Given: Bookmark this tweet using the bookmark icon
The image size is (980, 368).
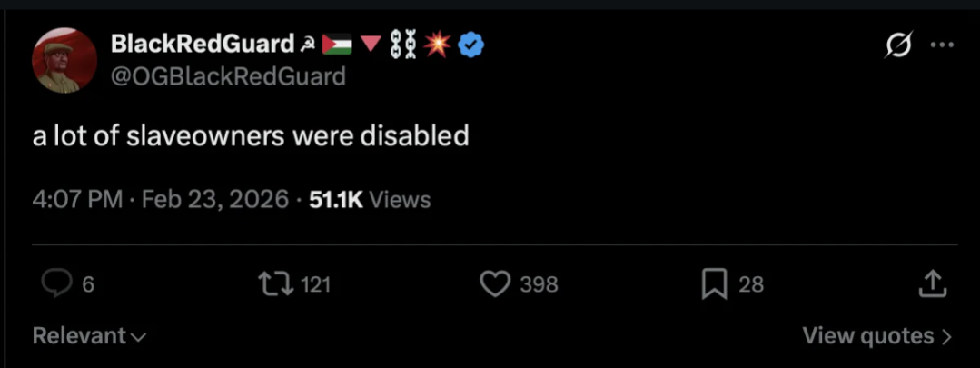Looking at the screenshot, I should pos(715,284).
